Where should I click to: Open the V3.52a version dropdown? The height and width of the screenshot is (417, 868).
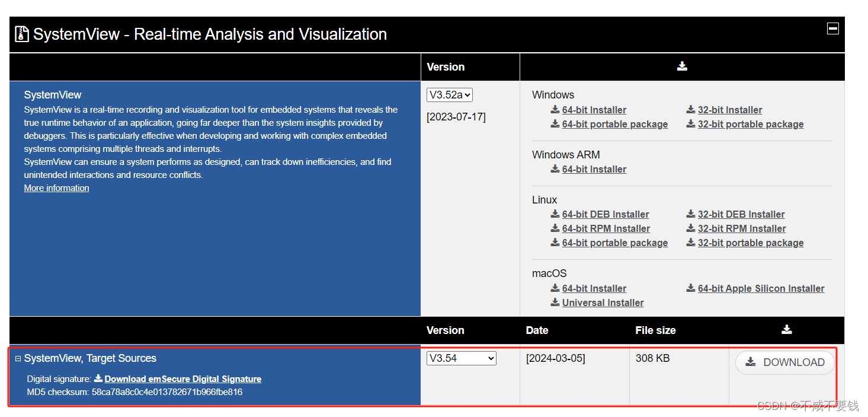click(x=450, y=95)
